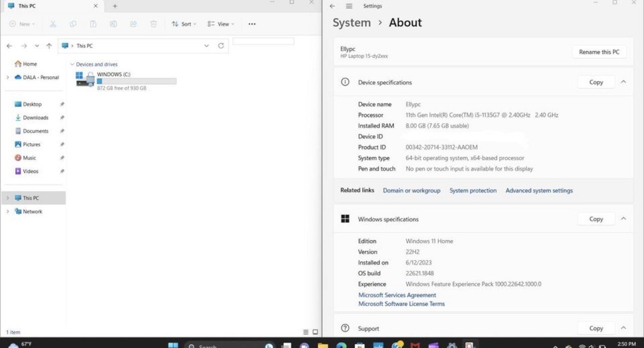Image resolution: width=644 pixels, height=348 pixels.
Task: Open the Sort dropdown menu
Action: point(184,24)
